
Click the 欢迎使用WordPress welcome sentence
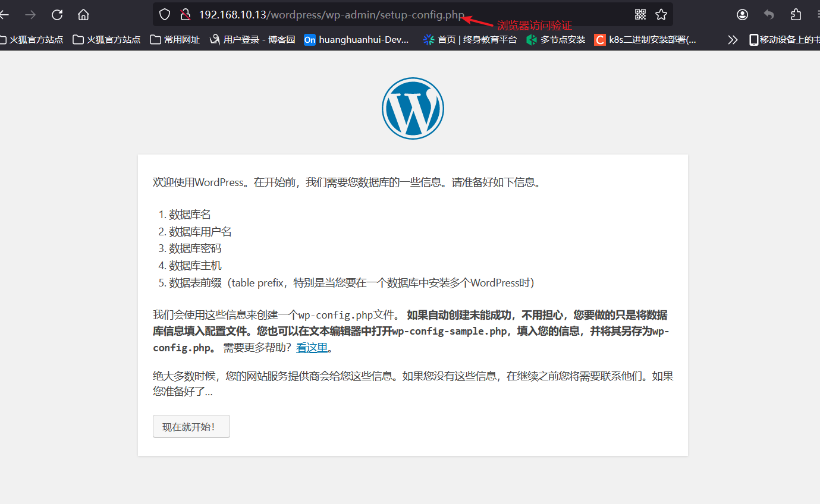[x=347, y=182]
